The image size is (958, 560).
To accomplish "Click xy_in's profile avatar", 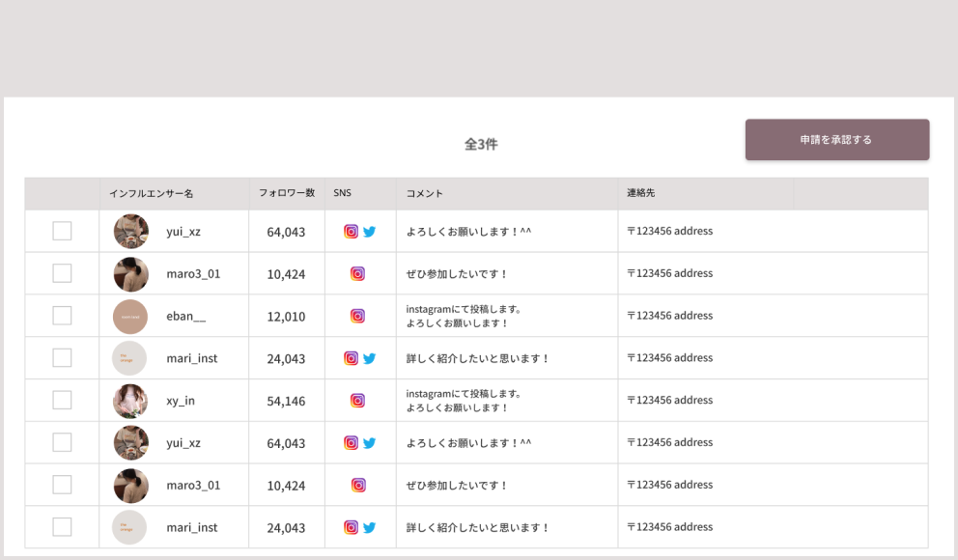I will pyautogui.click(x=130, y=401).
